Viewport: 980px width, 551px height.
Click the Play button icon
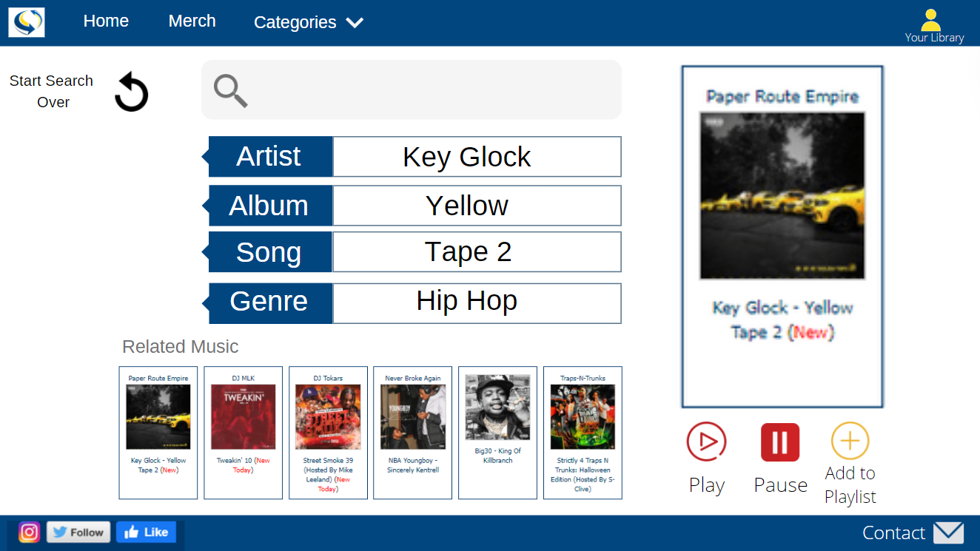(706, 442)
